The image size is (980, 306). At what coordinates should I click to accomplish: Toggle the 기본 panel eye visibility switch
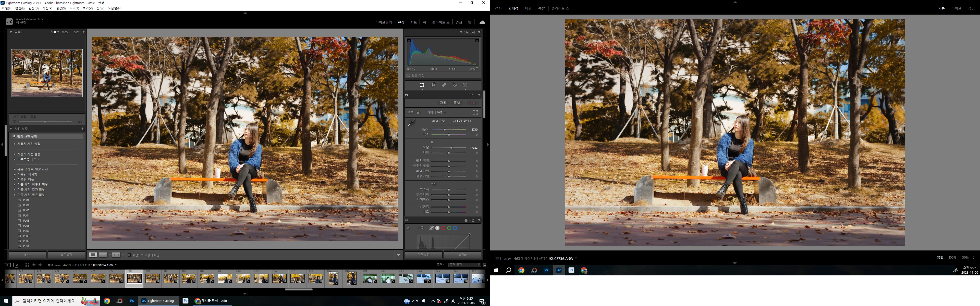click(x=407, y=95)
